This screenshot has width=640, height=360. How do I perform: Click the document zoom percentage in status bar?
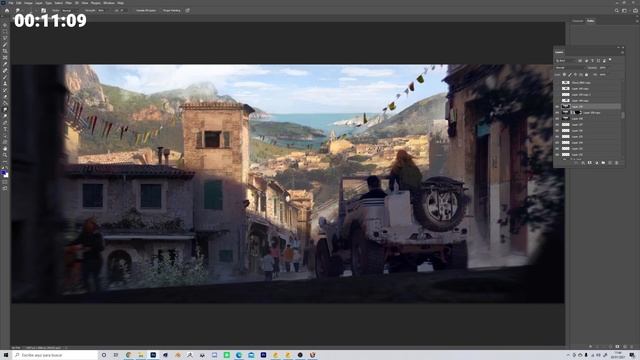click(16, 348)
